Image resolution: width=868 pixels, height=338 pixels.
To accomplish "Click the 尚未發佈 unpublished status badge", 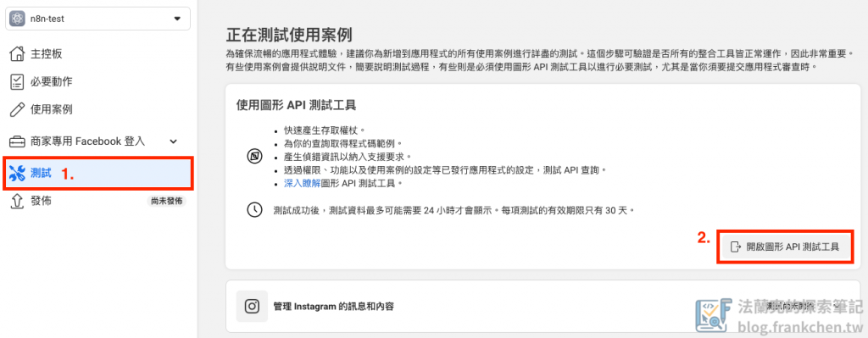I will 167,202.
